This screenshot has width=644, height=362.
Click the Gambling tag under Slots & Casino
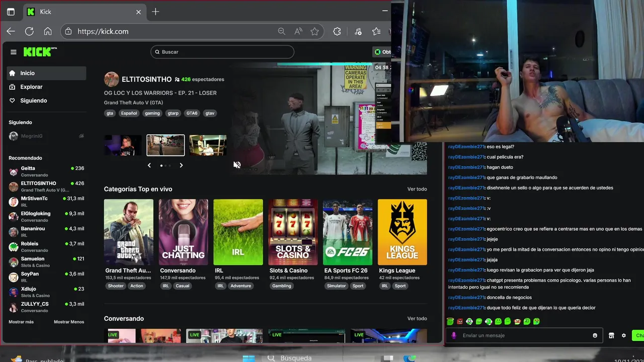(282, 286)
